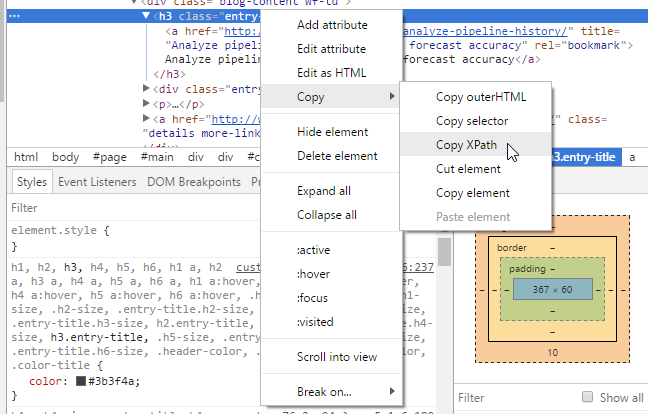This screenshot has width=648, height=414.
Task: Select Copy outerHTML option
Action: pos(480,97)
